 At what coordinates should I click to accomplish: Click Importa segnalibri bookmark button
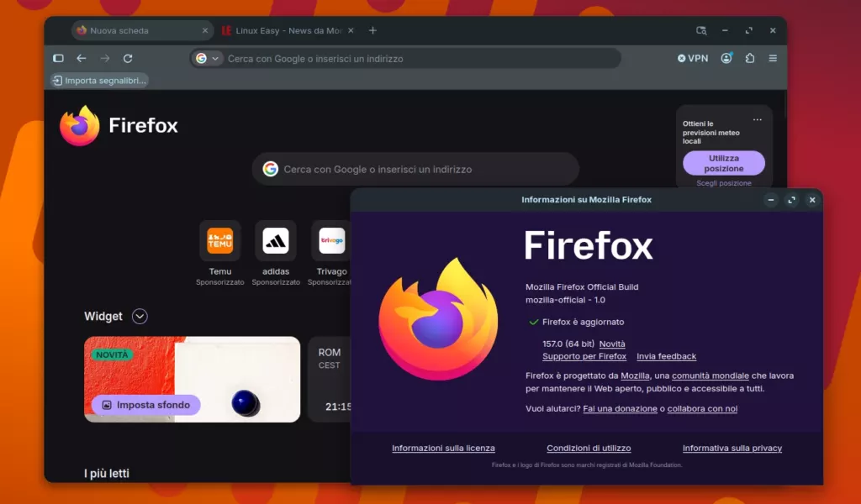click(x=99, y=81)
